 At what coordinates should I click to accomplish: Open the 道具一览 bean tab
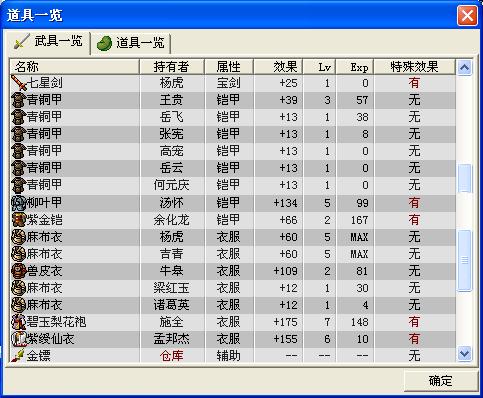tap(131, 43)
